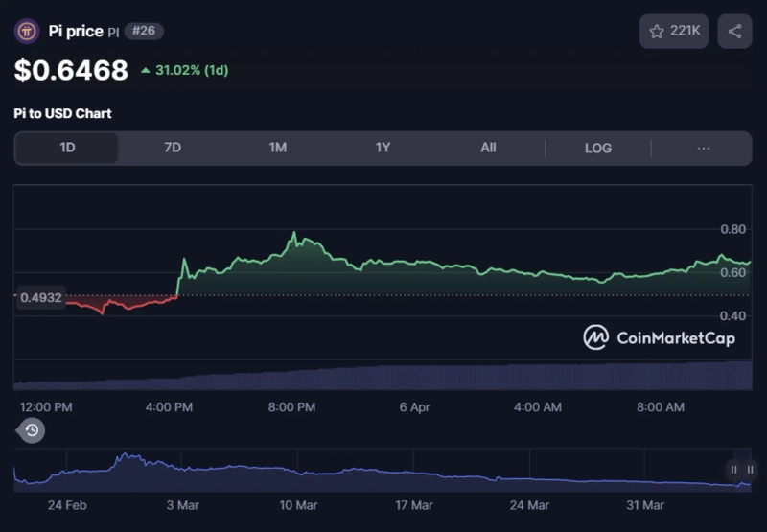This screenshot has width=767, height=532.
Task: Click the navigator chart above 3 Mar
Action: 182,468
